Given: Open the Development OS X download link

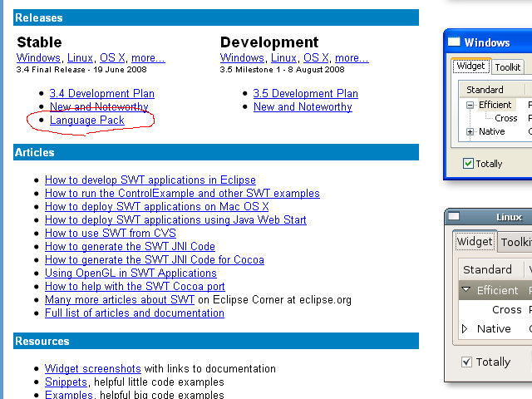Looking at the screenshot, I should pyautogui.click(x=316, y=58).
